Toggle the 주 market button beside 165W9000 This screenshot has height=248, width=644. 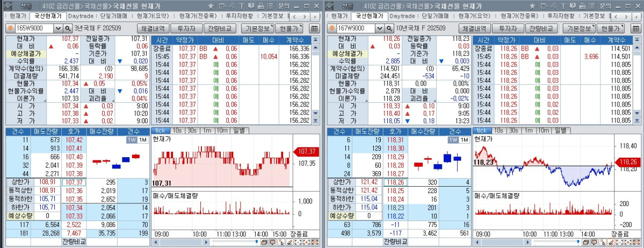coord(10,29)
